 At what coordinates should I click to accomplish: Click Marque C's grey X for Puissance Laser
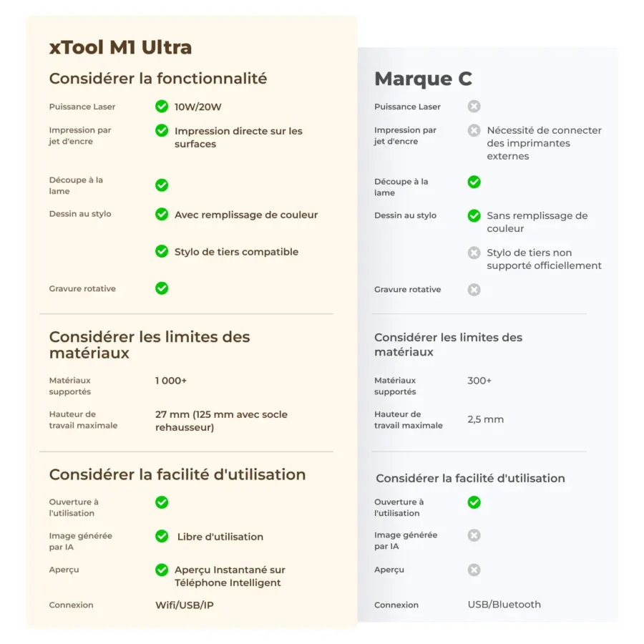(474, 107)
